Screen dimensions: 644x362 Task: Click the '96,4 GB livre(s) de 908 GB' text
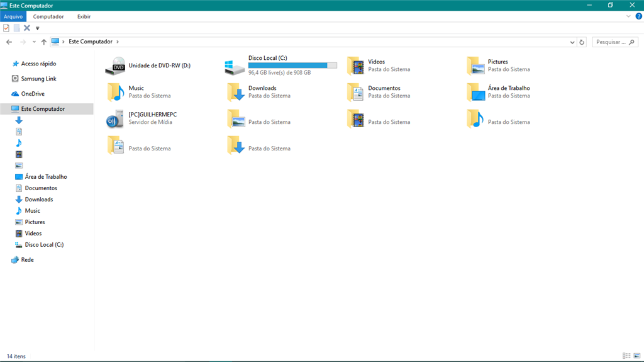click(279, 72)
